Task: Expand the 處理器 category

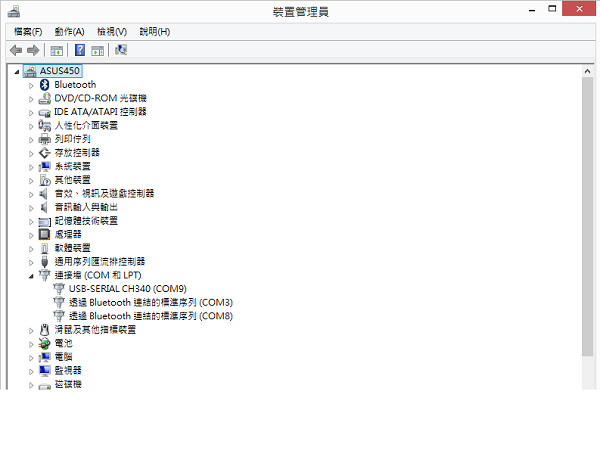Action: [31, 235]
